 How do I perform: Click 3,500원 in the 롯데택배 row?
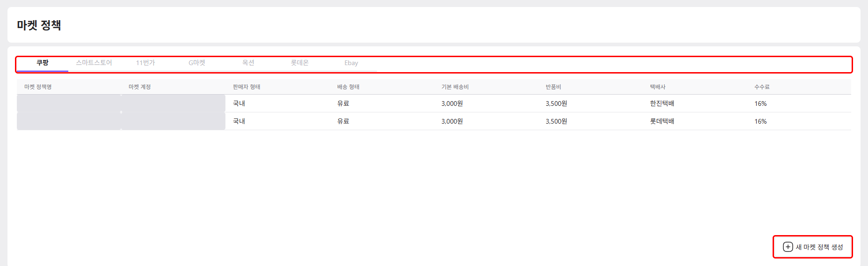tap(557, 121)
